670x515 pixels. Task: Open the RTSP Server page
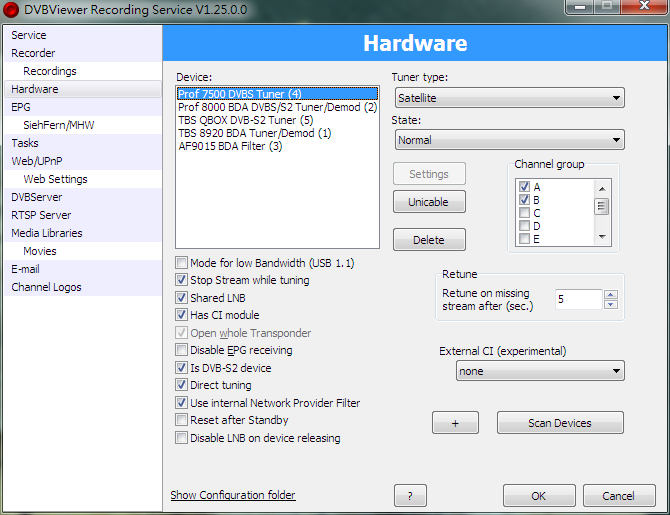(x=83, y=215)
